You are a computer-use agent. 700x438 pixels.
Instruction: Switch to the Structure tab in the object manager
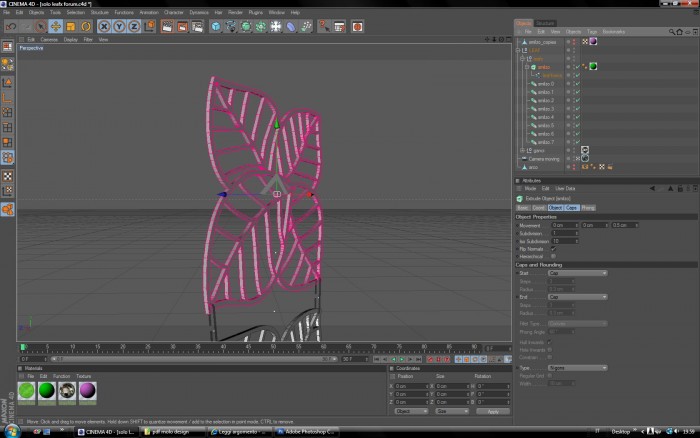pos(545,23)
